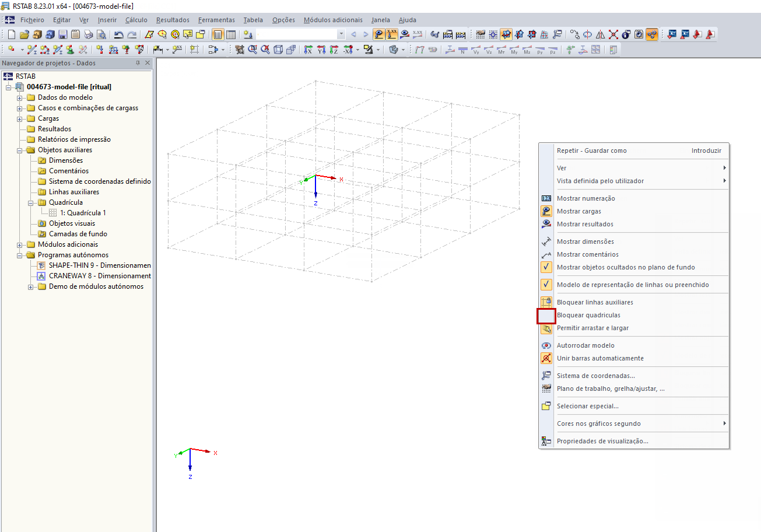Click the MT torsional moment result icon
Image resolution: width=761 pixels, height=532 pixels.
[502, 50]
